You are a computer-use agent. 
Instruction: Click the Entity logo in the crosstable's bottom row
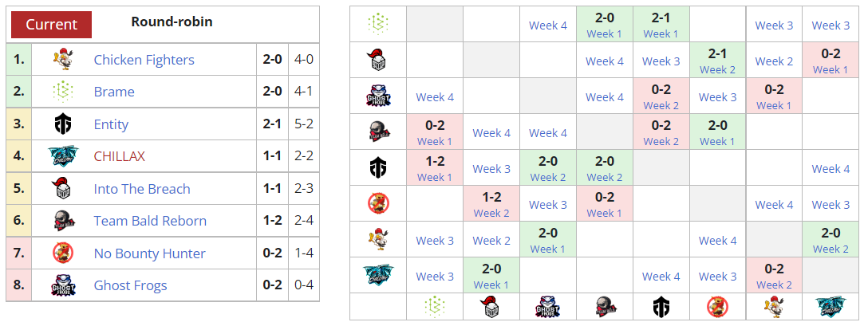coord(661,306)
